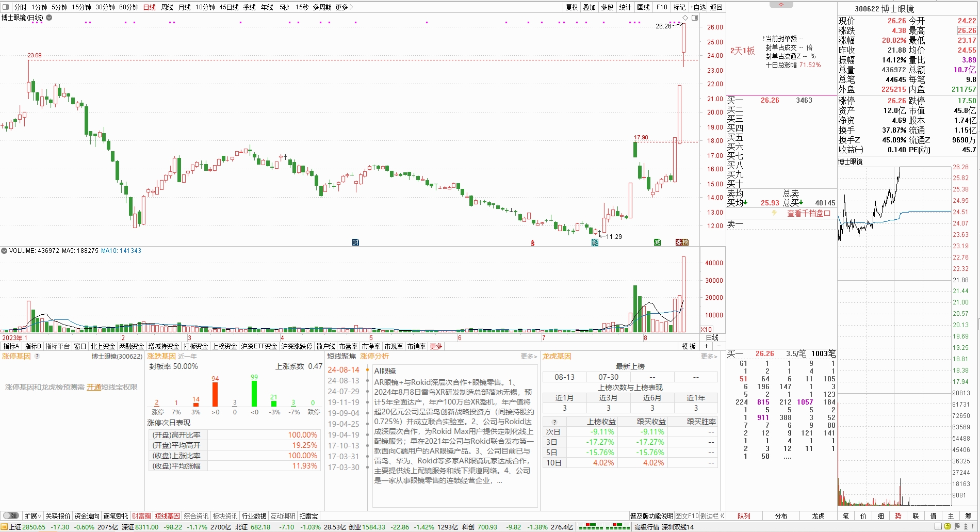Click the 24-07-29 date in the timeline list

(x=344, y=392)
